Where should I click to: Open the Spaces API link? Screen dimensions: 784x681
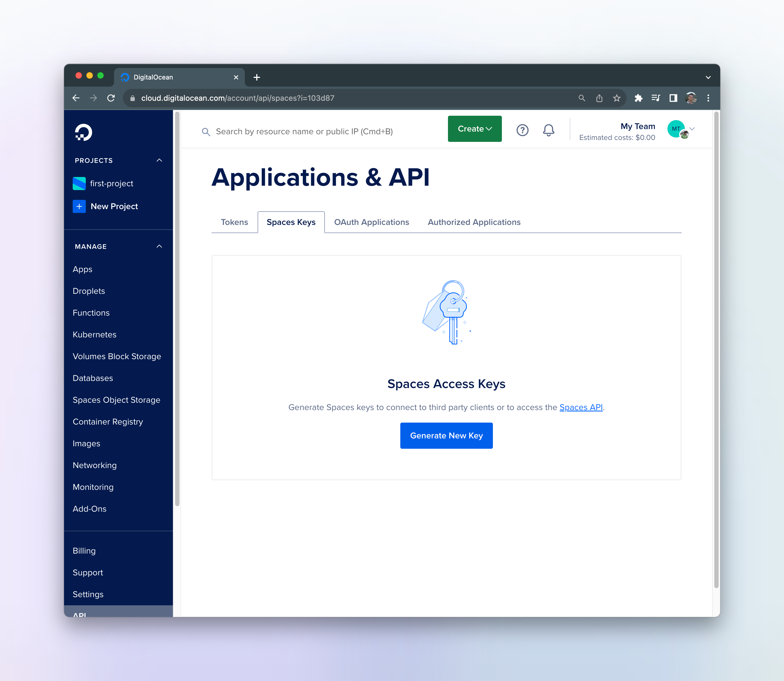(x=581, y=407)
